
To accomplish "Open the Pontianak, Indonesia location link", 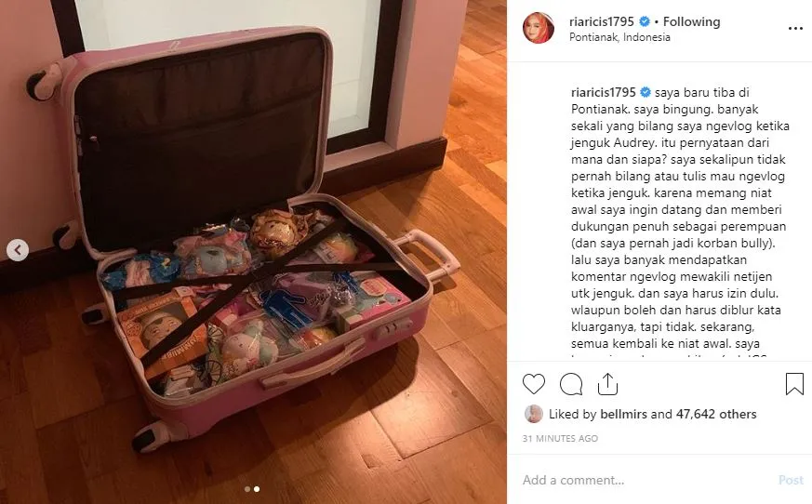I will click(x=619, y=37).
